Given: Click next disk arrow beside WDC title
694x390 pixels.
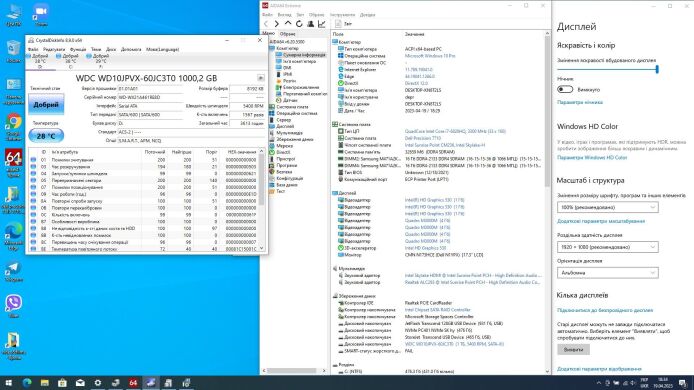Looking at the screenshot, I should click(261, 78).
